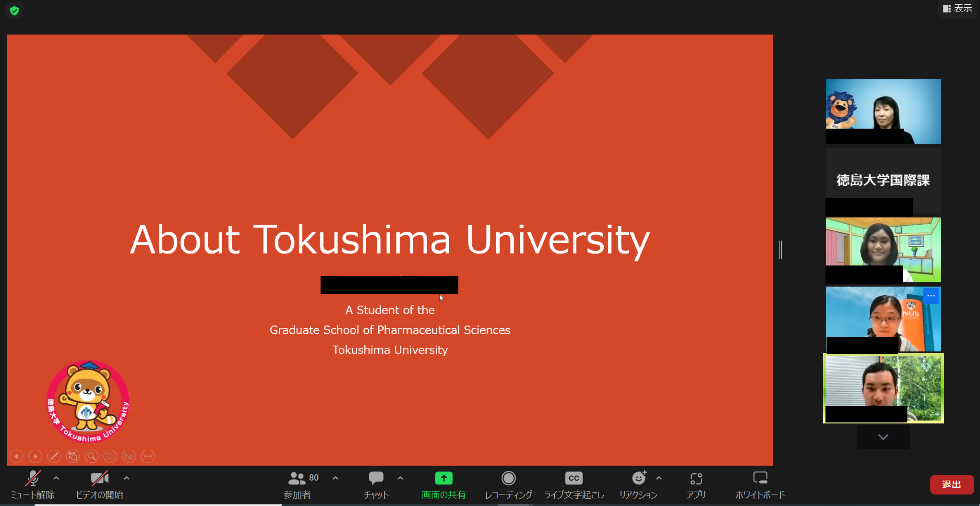Open the ホワイトボード whiteboard
980x506 pixels.
[x=760, y=485]
